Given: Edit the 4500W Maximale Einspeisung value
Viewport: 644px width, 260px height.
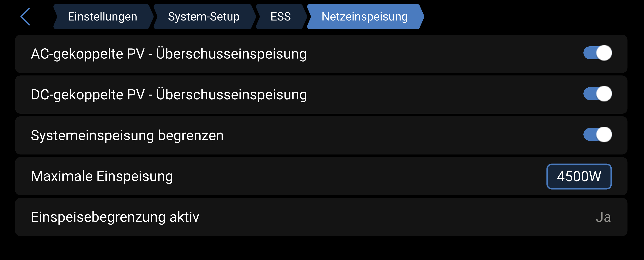Looking at the screenshot, I should tap(579, 176).
